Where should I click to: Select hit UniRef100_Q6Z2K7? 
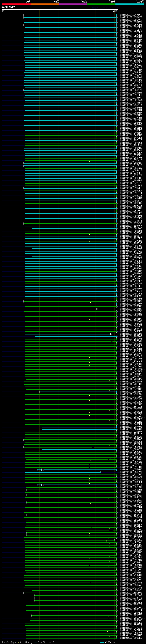tap(131, 372)
